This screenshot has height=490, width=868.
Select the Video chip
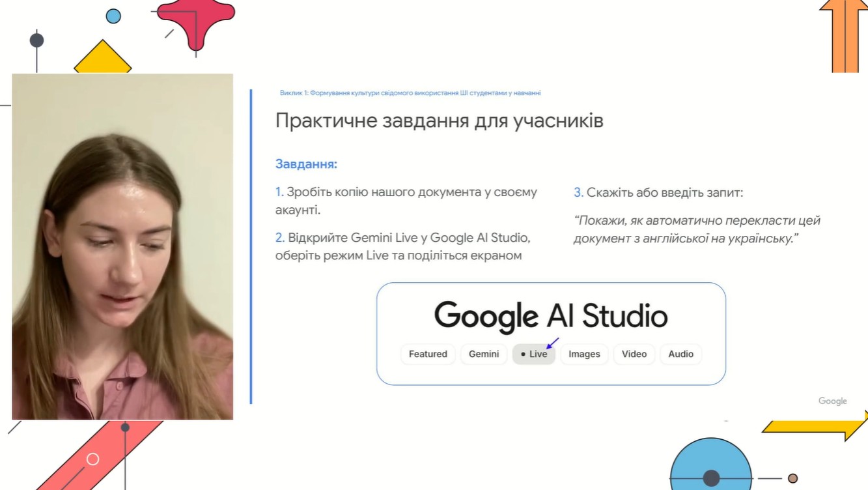pyautogui.click(x=634, y=354)
